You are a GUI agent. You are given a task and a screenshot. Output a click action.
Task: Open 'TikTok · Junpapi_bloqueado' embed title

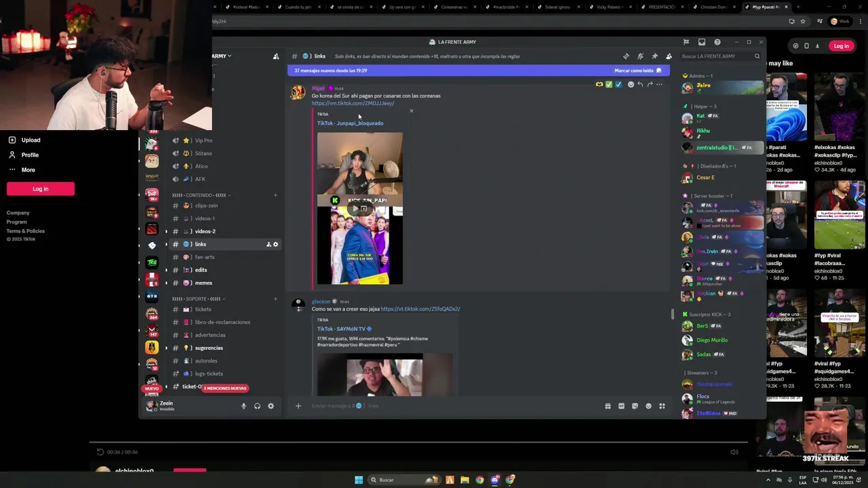click(350, 123)
